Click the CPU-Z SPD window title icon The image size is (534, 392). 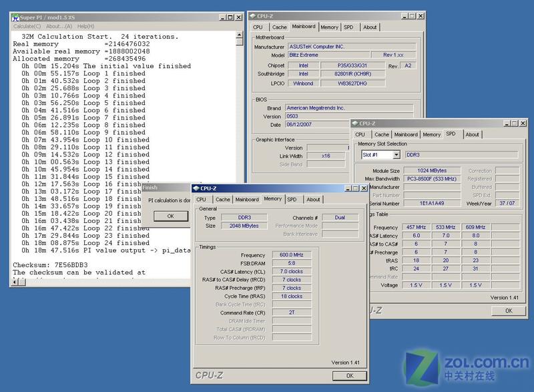(x=355, y=124)
